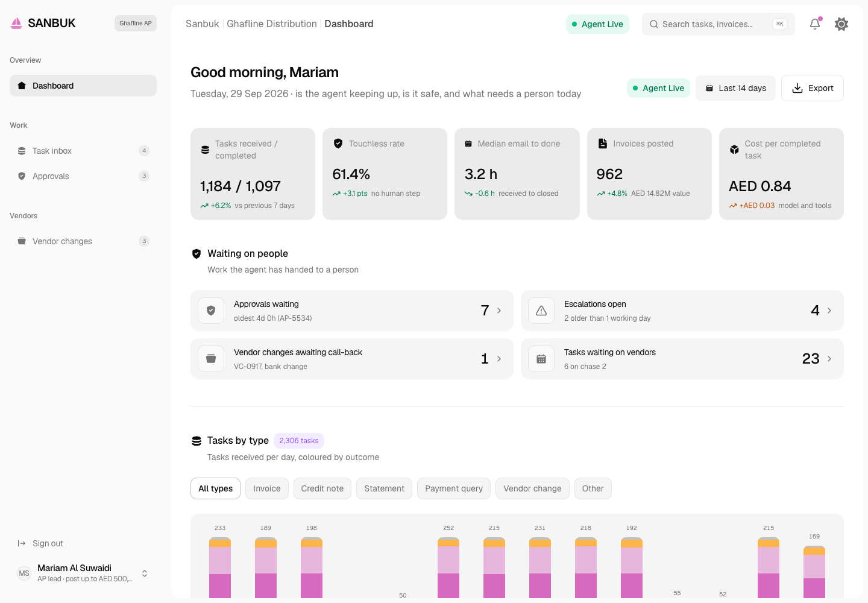Click the Approvals shield icon in sidebar
This screenshot has width=868, height=603.
point(22,176)
